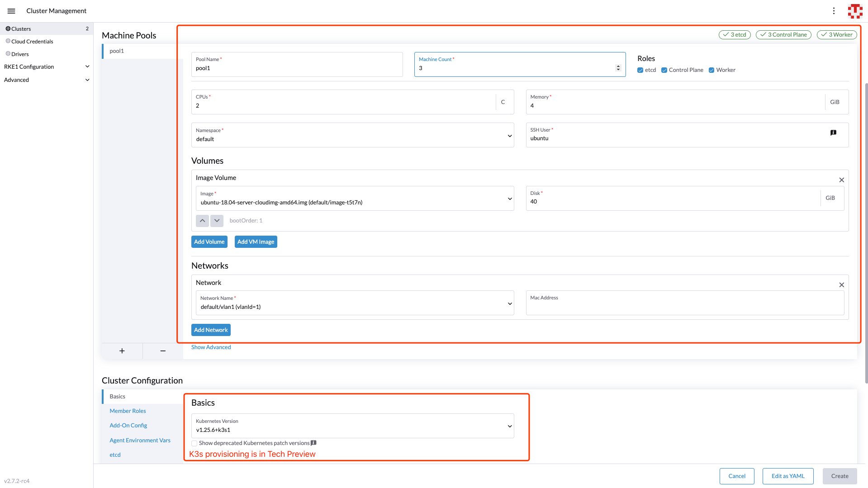Image resolution: width=868 pixels, height=488 pixels.
Task: Open Cloud Credentials in the sidebar
Action: coord(32,42)
